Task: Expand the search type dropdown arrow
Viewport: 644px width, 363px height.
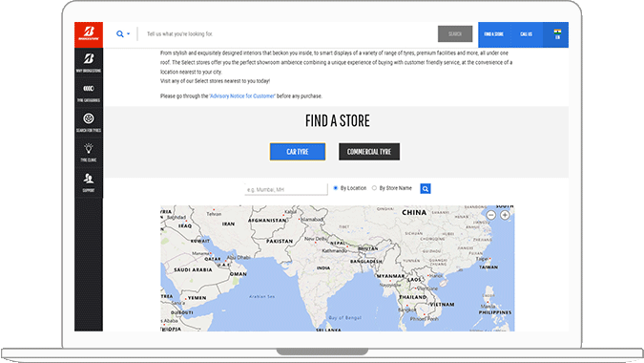Action: tap(129, 34)
